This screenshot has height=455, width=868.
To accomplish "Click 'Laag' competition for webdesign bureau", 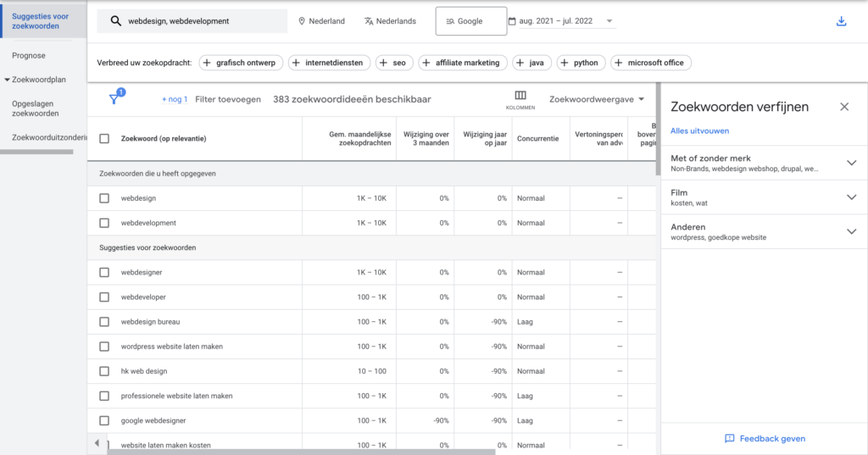I will (525, 322).
